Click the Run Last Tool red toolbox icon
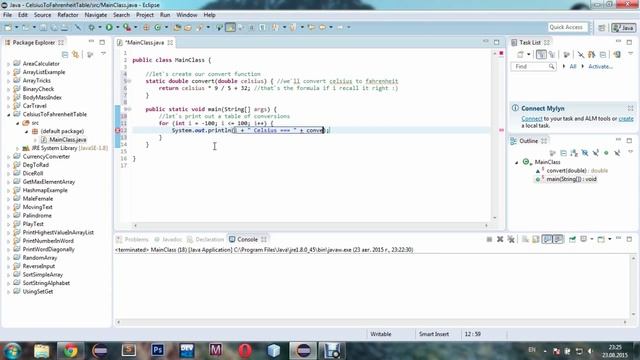Image resolution: width=640 pixels, height=360 pixels. [x=127, y=27]
